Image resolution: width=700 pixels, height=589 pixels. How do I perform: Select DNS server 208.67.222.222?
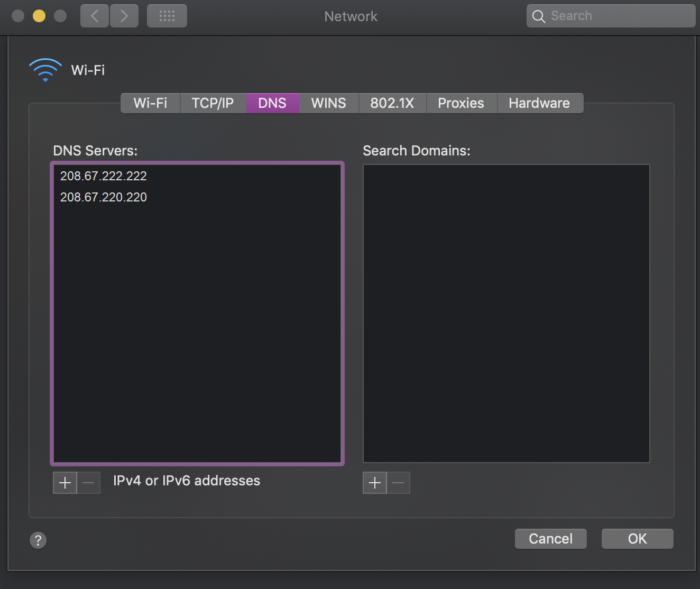(x=197, y=176)
